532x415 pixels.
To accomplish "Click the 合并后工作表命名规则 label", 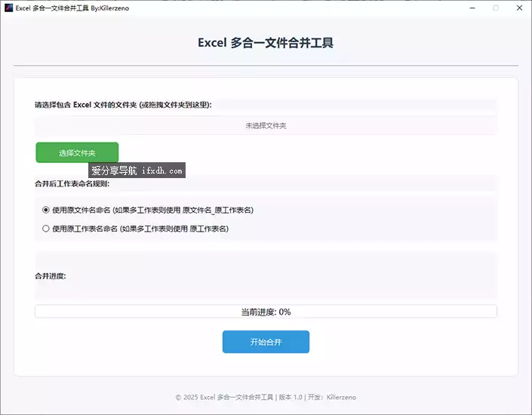I will pos(72,184).
